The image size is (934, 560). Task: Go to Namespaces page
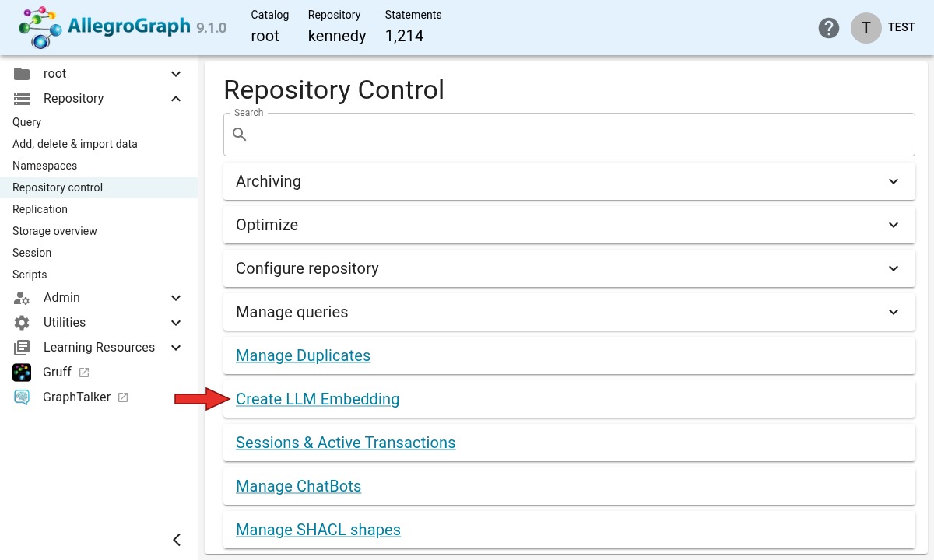[44, 166]
